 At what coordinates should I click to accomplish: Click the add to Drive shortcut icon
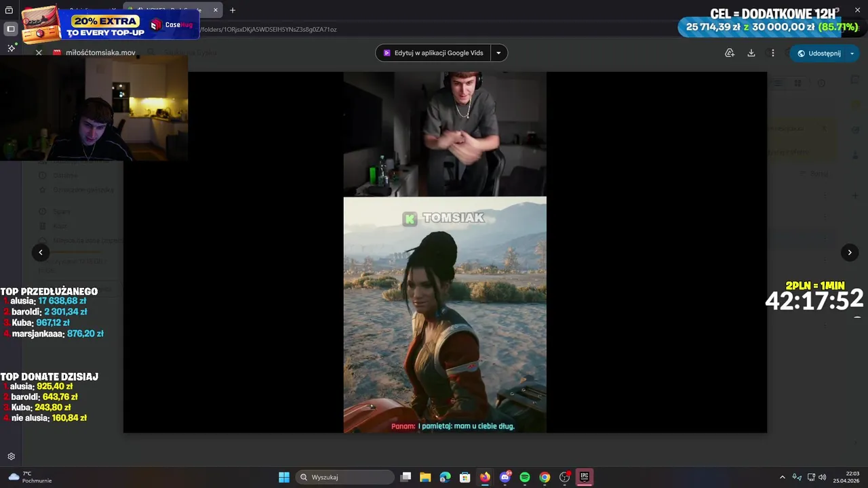point(730,53)
